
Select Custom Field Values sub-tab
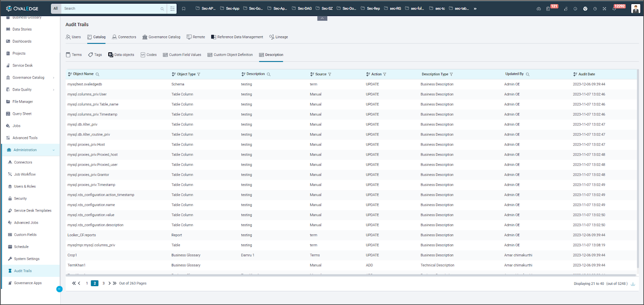coord(182,55)
